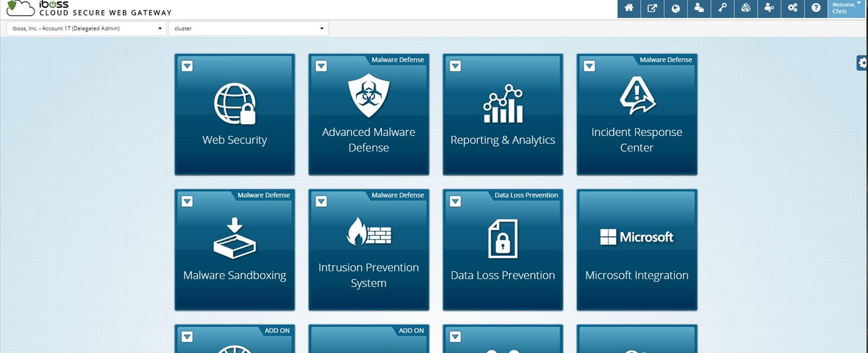Viewport: 868px width, 353px height.
Task: Click the firewall flame icon for Intrusion Prevention System
Action: coord(369,231)
